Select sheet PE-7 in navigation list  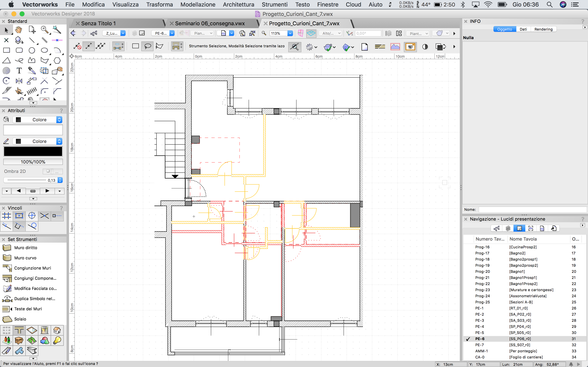pyautogui.click(x=479, y=345)
